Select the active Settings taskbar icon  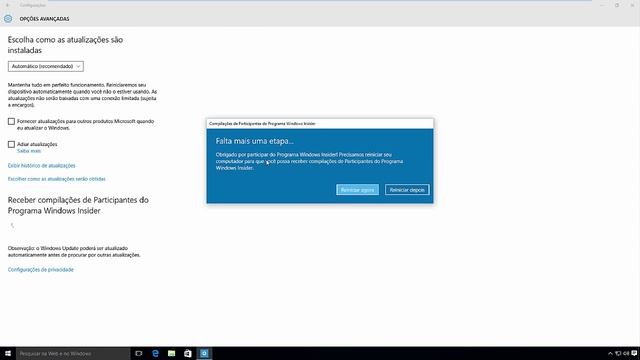[204, 353]
